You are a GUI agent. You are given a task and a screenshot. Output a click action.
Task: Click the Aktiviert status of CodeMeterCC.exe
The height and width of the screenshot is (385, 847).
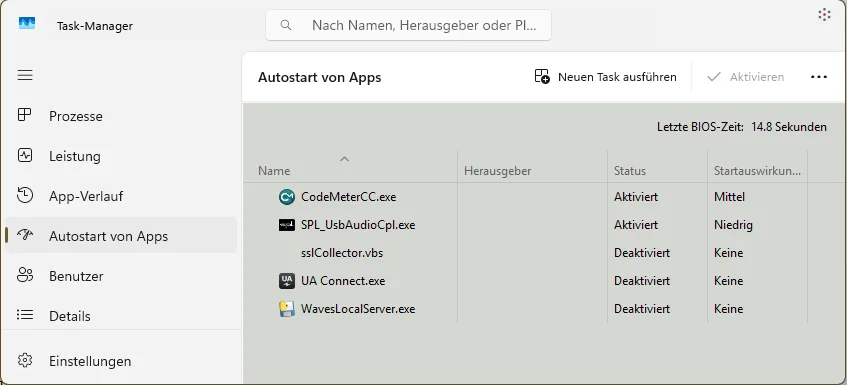(636, 197)
